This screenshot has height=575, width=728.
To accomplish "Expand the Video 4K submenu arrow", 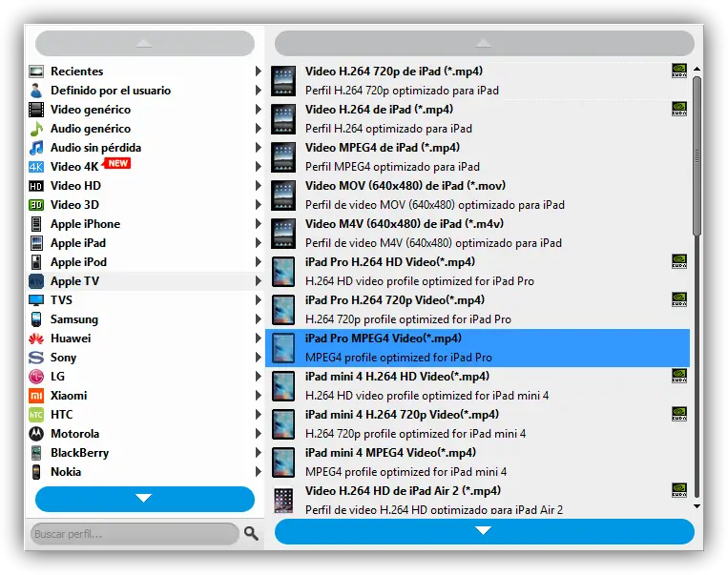I will click(x=259, y=167).
